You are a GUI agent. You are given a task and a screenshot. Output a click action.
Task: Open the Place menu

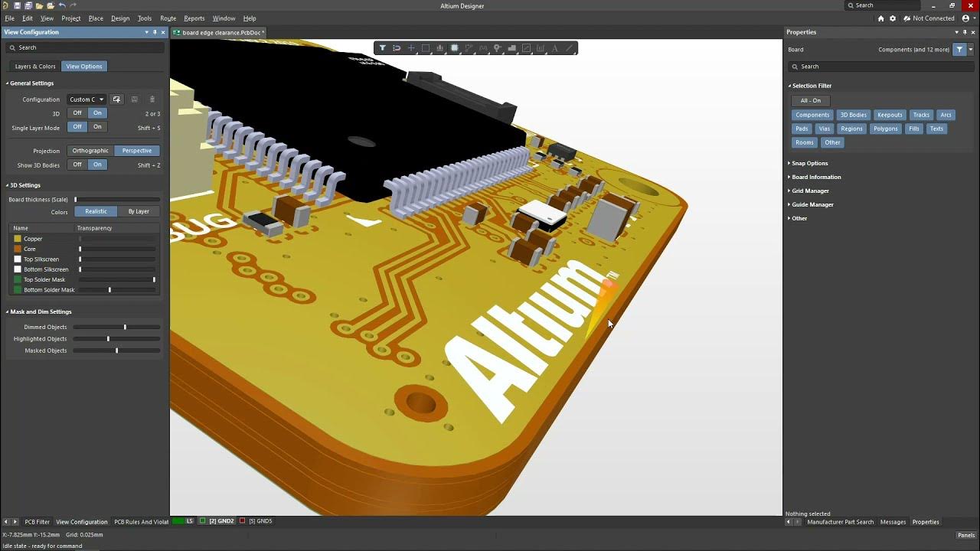(96, 18)
